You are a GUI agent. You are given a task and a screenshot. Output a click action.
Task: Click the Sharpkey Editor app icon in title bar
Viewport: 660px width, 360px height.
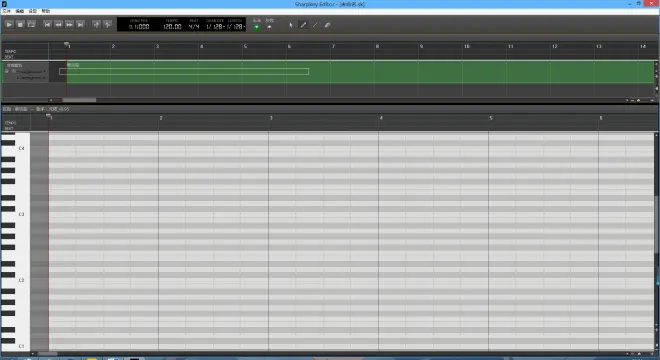pos(4,4)
